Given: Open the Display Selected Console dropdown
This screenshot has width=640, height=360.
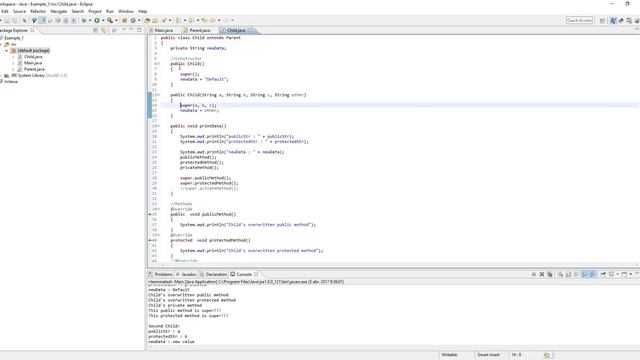Looking at the screenshot, I should click(x=618, y=274).
